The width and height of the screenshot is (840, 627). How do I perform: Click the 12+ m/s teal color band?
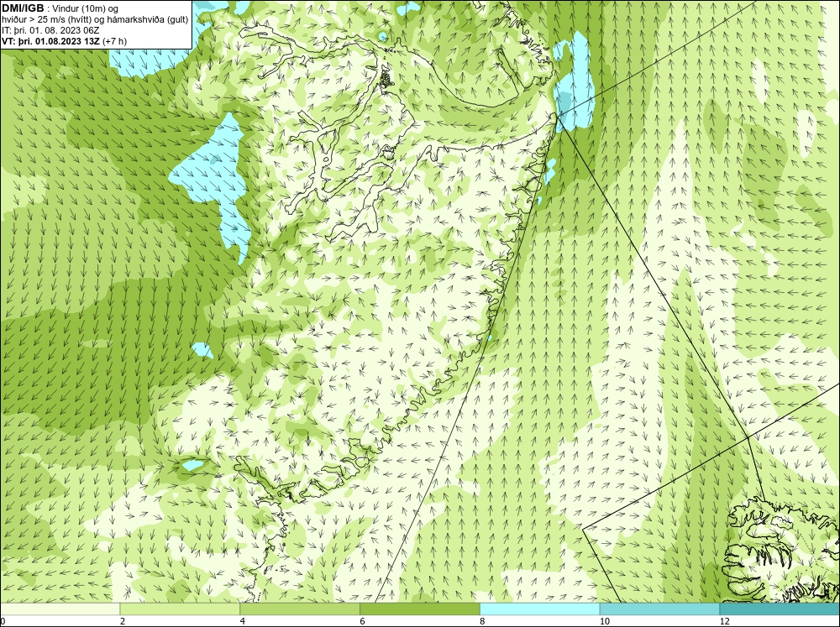[780, 609]
